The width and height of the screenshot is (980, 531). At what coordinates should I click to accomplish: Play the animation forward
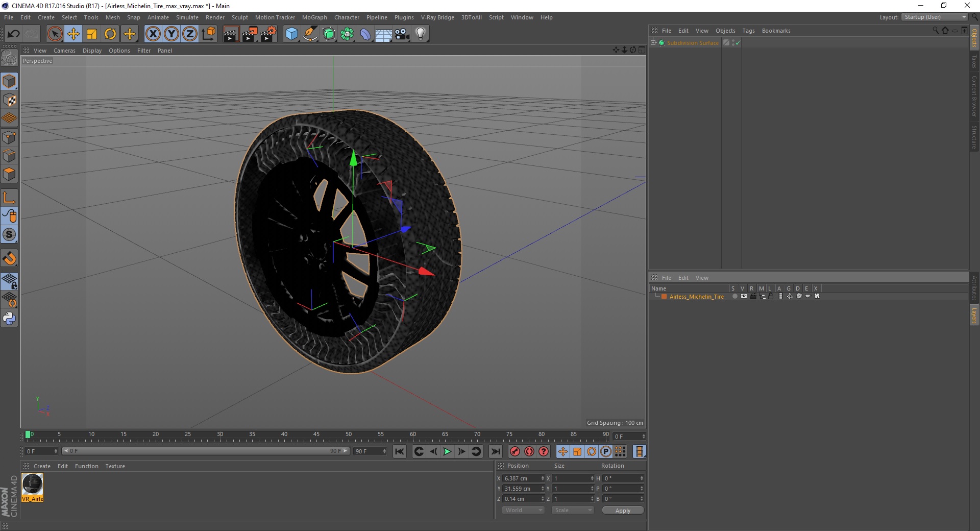point(447,451)
